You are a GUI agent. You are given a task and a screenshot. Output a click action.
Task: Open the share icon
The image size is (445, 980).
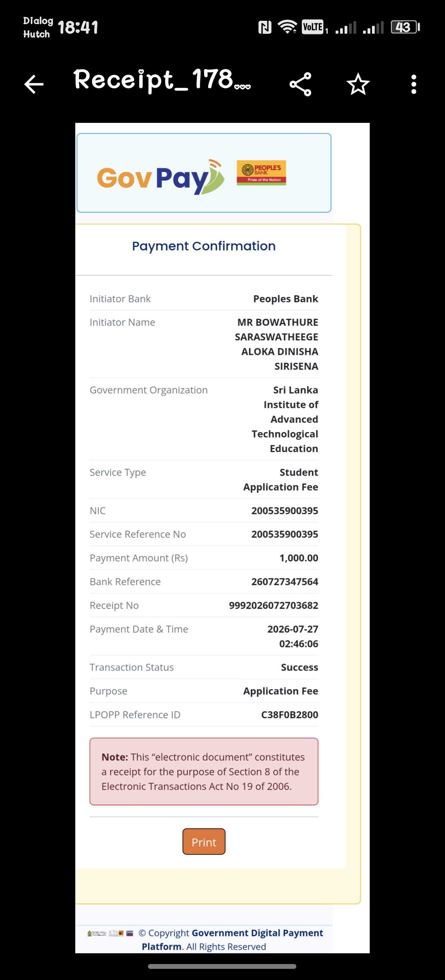click(300, 84)
